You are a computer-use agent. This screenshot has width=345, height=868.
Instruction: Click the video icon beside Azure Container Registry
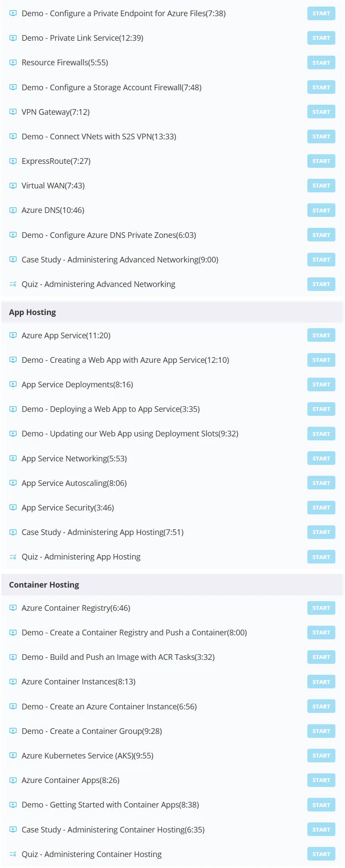pyautogui.click(x=13, y=608)
